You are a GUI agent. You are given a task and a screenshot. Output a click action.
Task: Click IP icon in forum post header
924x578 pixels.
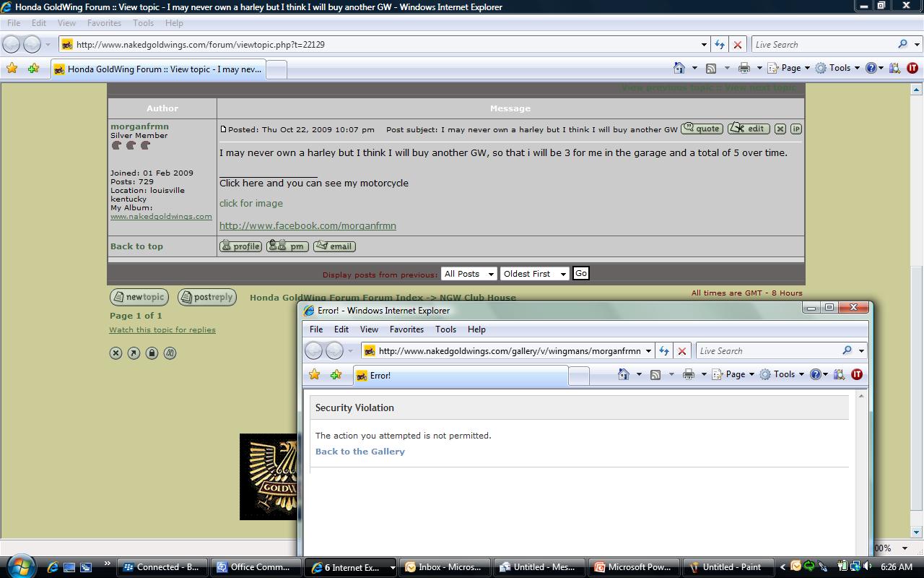point(796,129)
